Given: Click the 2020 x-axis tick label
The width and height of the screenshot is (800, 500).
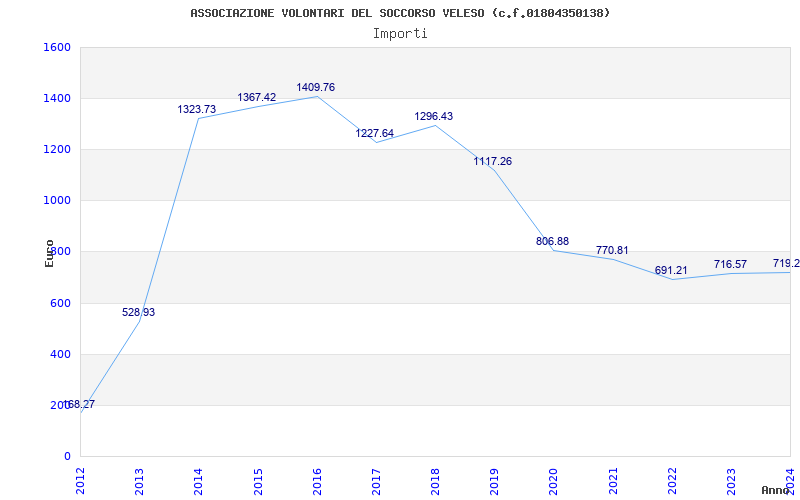Looking at the screenshot, I should click(554, 481).
